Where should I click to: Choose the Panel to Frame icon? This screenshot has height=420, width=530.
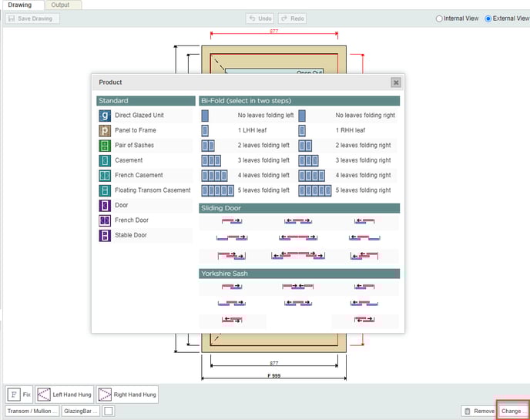point(105,130)
